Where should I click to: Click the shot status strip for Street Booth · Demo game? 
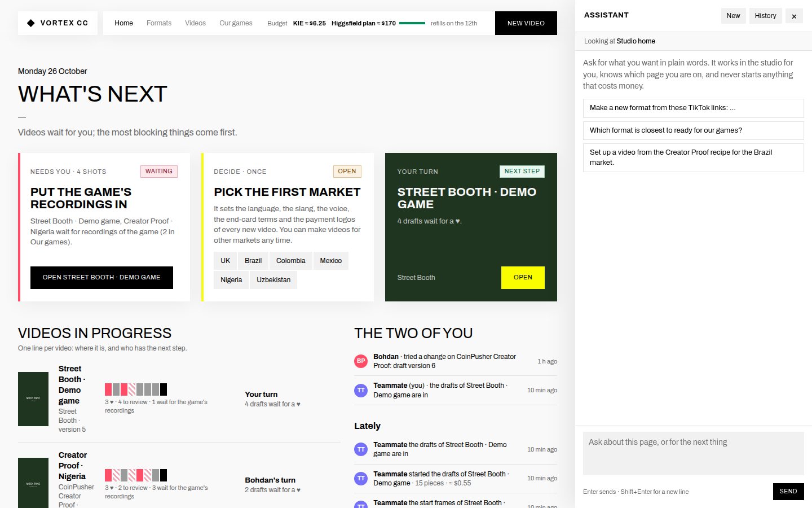click(x=136, y=389)
